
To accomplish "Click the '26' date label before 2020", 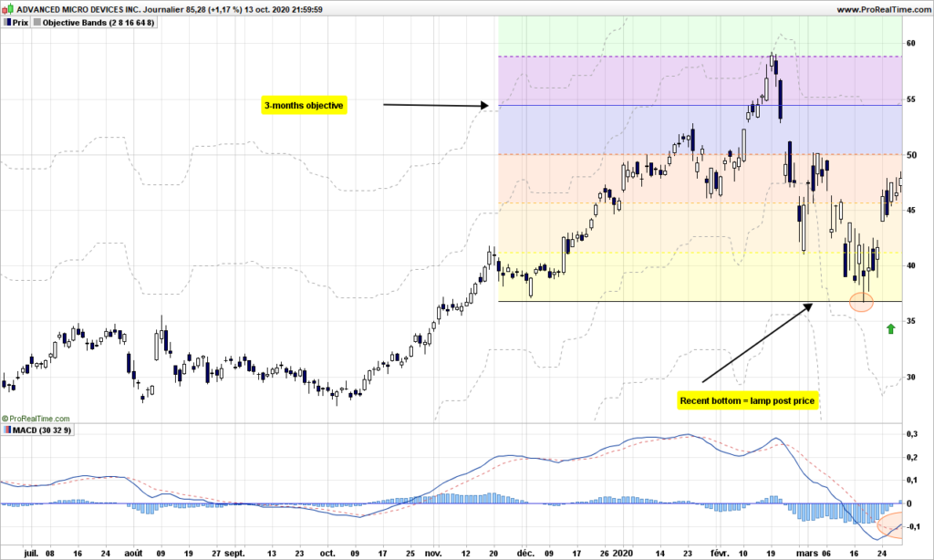I will tap(605, 553).
